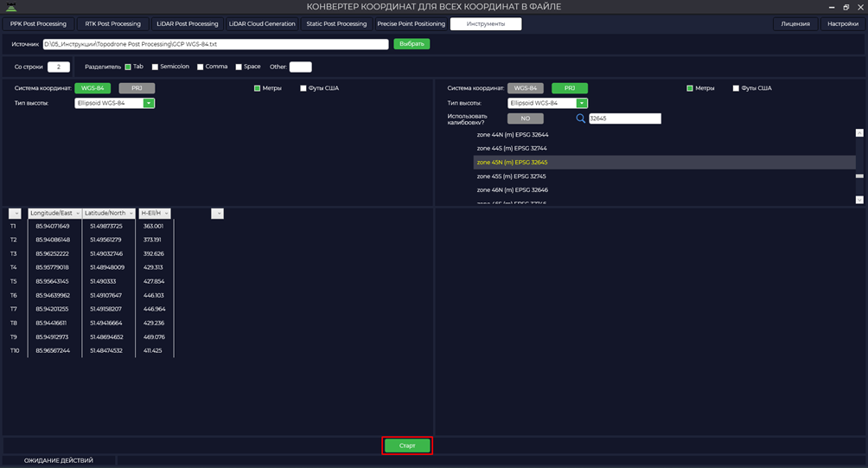Open LiDAR Cloud Generation tab

[x=262, y=24]
